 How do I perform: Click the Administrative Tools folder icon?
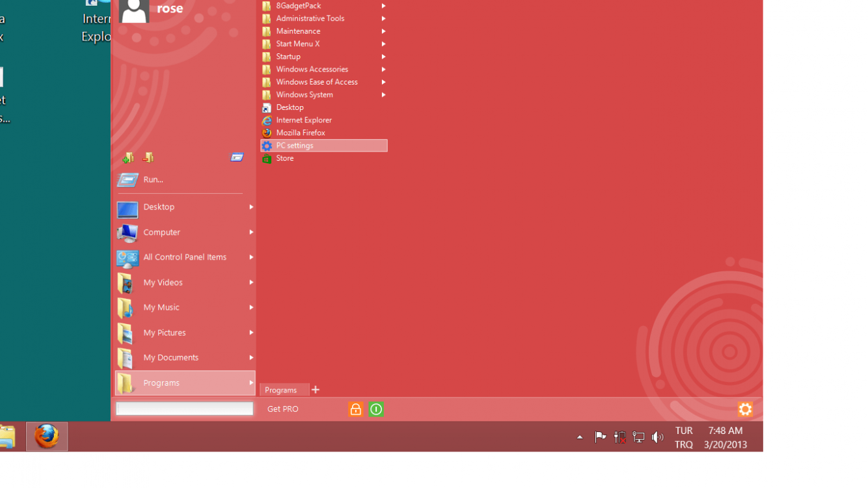coord(267,19)
